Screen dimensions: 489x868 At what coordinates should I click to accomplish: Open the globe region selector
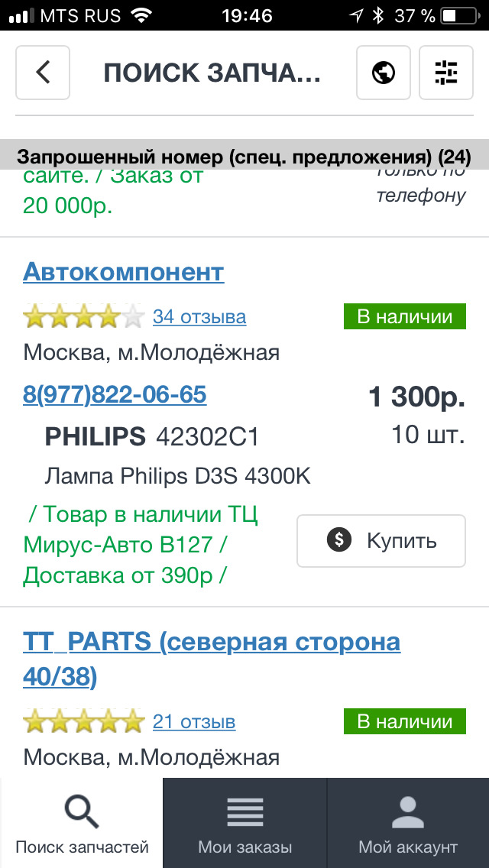click(384, 73)
